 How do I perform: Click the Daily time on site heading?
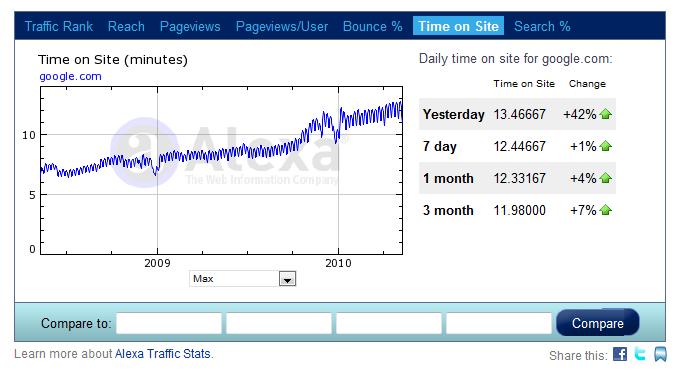pyautogui.click(x=515, y=59)
